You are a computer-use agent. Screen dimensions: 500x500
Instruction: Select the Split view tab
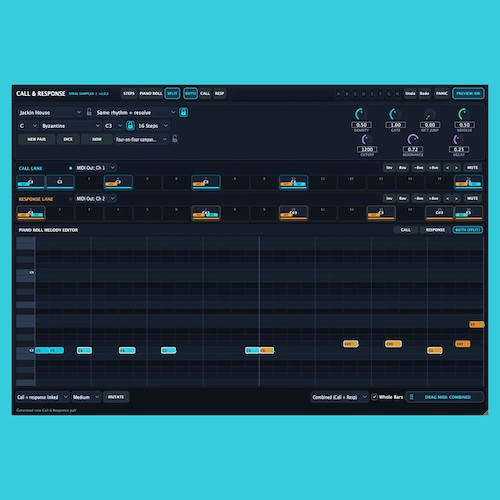coord(172,93)
